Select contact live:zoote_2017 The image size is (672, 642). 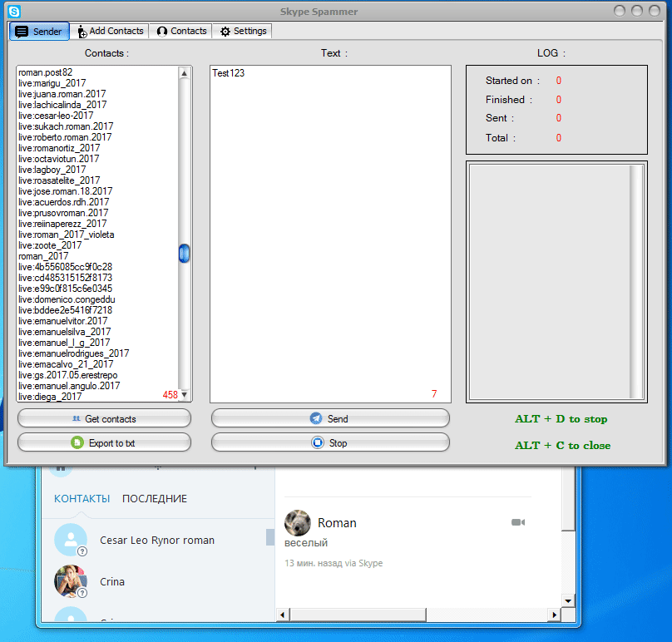tap(50, 245)
